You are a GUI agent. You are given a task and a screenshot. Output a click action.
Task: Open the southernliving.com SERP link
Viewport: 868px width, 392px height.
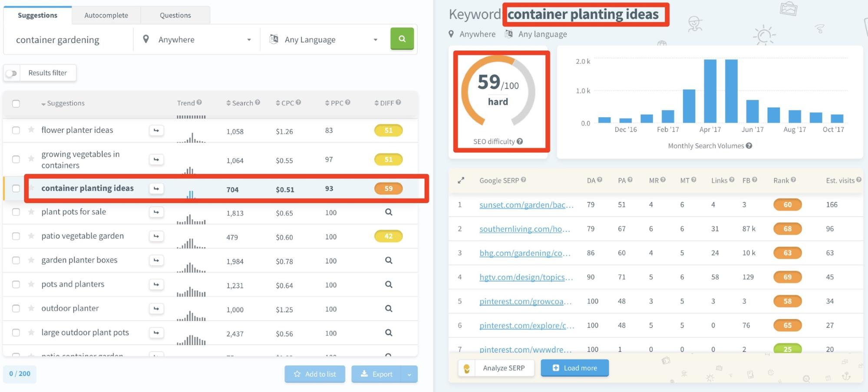[524, 229]
